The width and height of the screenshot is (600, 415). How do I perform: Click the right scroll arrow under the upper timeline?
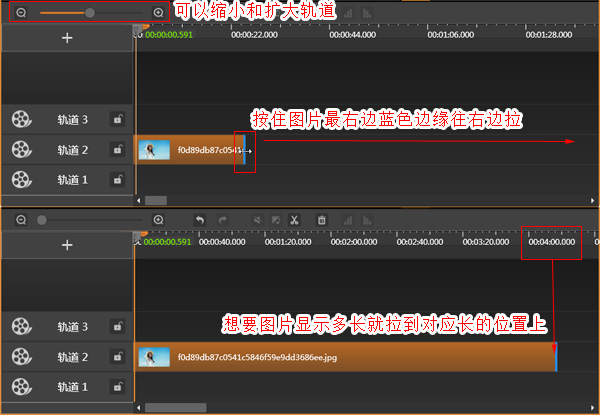(592, 200)
